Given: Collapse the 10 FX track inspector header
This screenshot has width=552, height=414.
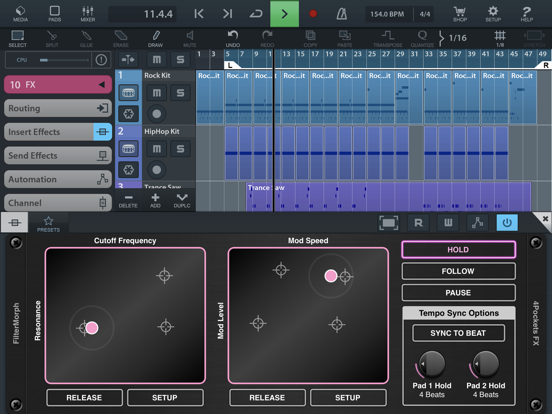Looking at the screenshot, I should (58, 84).
